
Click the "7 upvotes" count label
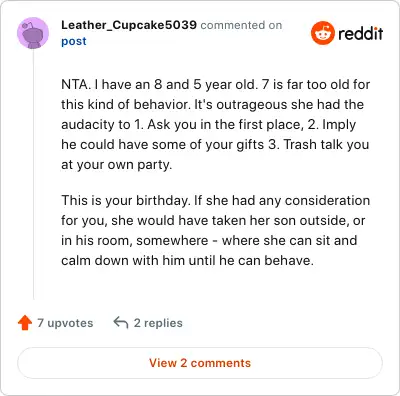65,323
